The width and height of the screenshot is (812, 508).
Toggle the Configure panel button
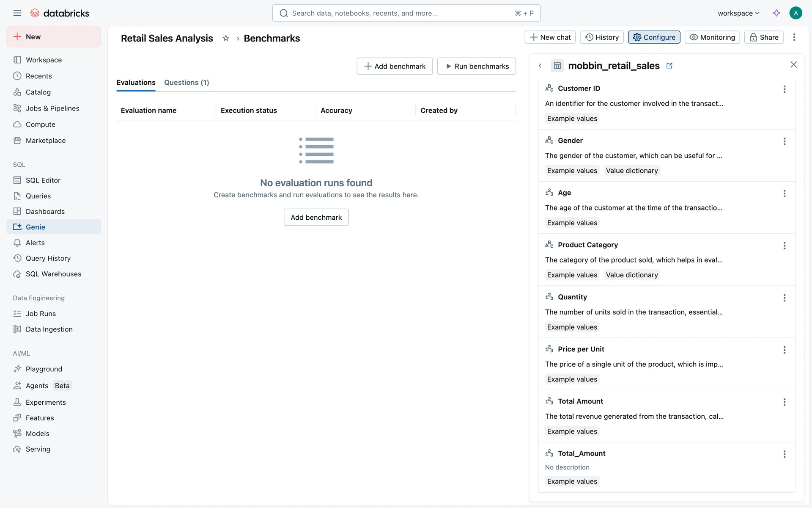(x=654, y=37)
